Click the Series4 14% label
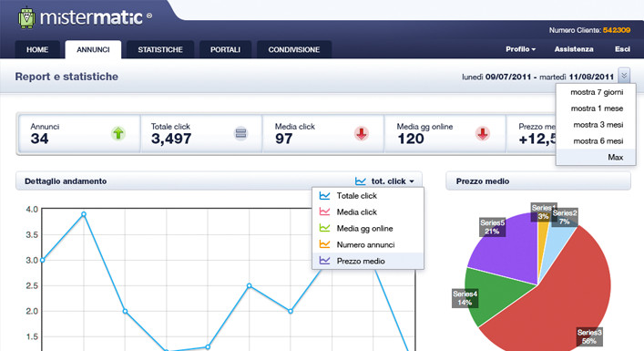The height and width of the screenshot is (351, 644). [465, 298]
